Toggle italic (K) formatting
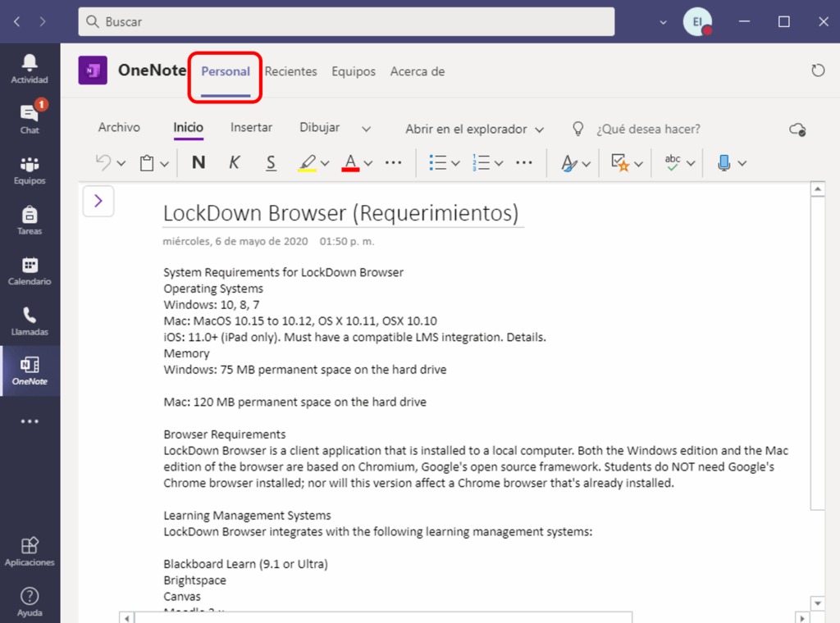 (235, 163)
